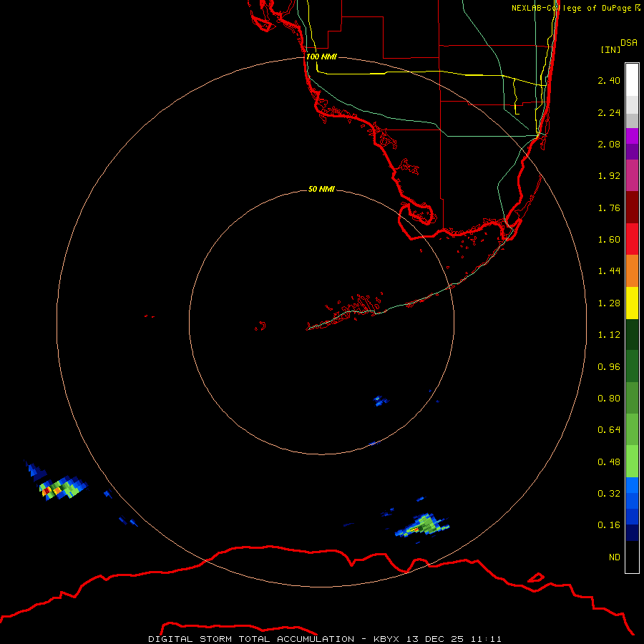
Task: Select the 0.80 scale label
Action: click(609, 399)
